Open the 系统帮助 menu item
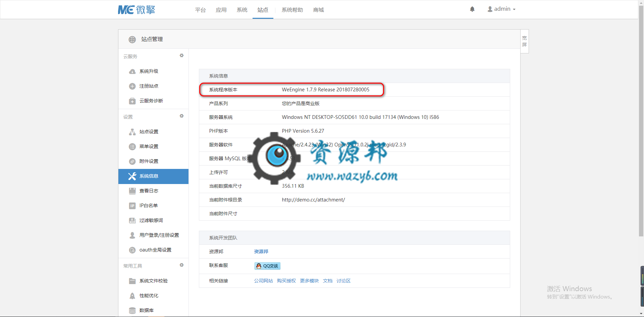This screenshot has width=644, height=317. point(292,10)
